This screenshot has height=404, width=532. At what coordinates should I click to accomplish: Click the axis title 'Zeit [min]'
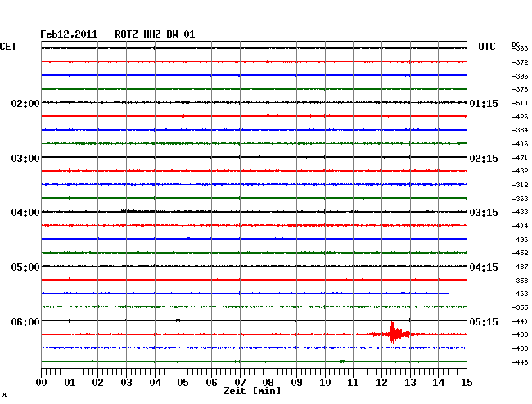tap(252, 391)
